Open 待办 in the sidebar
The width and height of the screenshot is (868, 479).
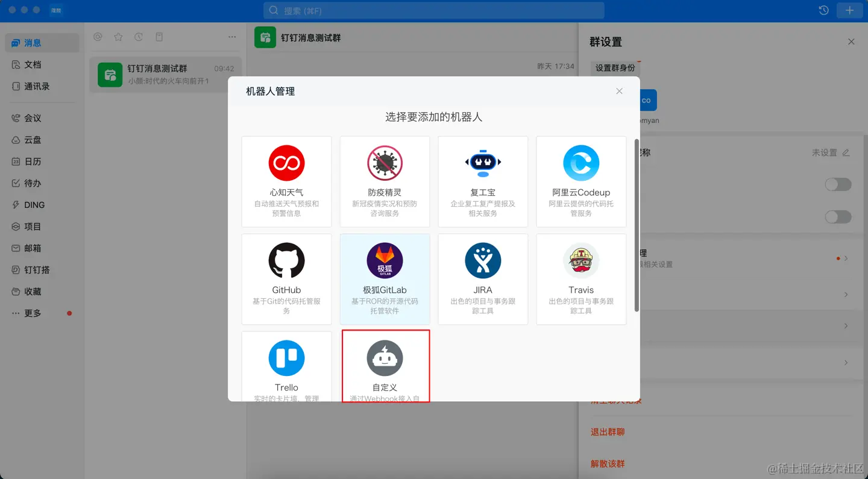[x=42, y=183]
